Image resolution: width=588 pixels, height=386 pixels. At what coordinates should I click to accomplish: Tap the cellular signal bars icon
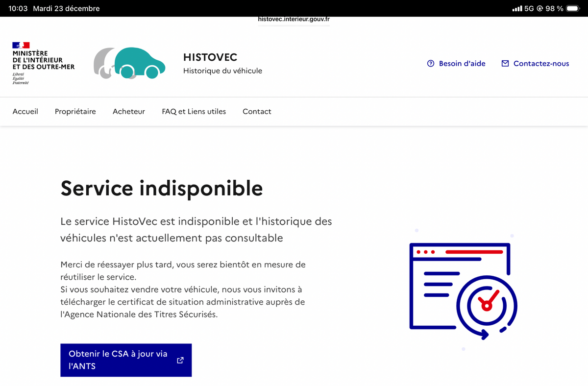point(517,9)
